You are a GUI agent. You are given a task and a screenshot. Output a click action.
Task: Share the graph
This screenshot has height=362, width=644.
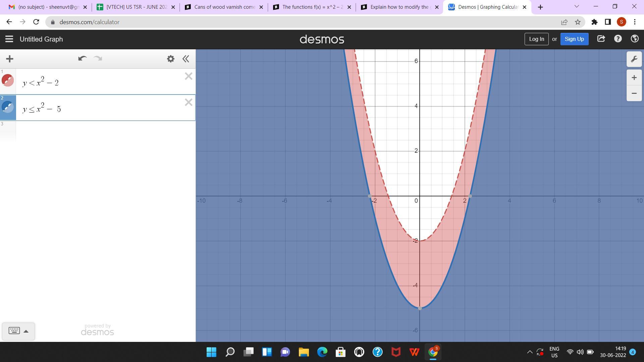tap(601, 39)
